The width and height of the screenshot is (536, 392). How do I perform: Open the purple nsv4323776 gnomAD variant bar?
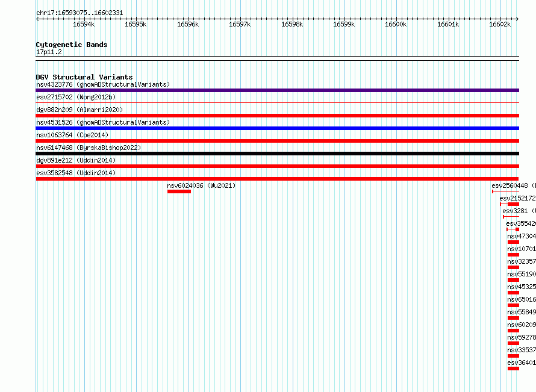click(277, 90)
